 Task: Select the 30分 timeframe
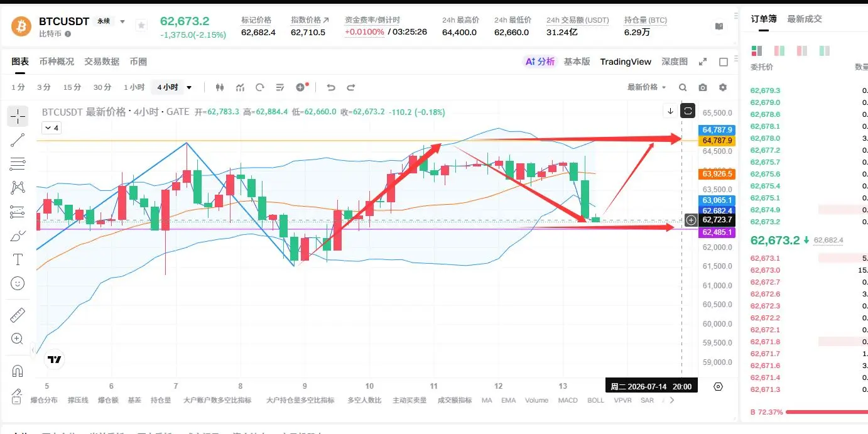(x=102, y=87)
